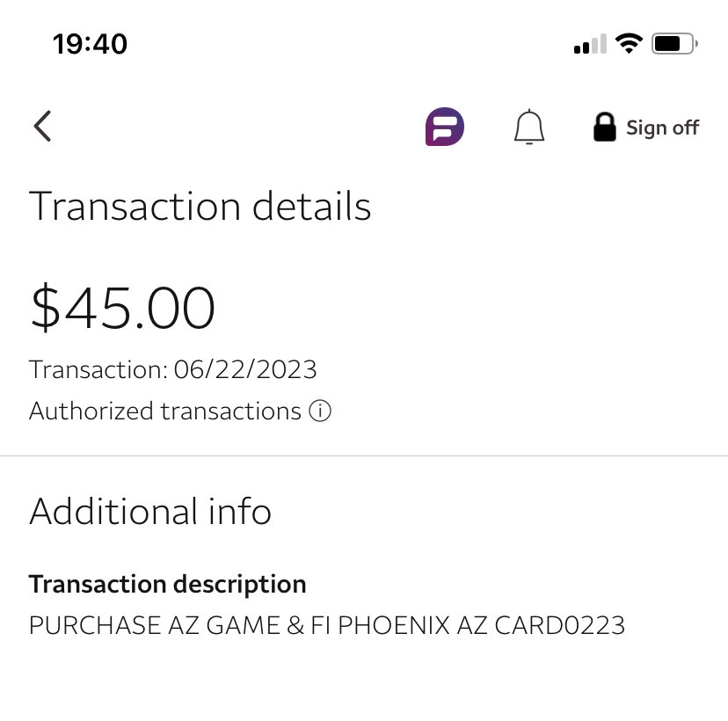The height and width of the screenshot is (721, 728).
Task: Tap the horizontal divider line above Additional info
Action: pyautogui.click(x=364, y=456)
